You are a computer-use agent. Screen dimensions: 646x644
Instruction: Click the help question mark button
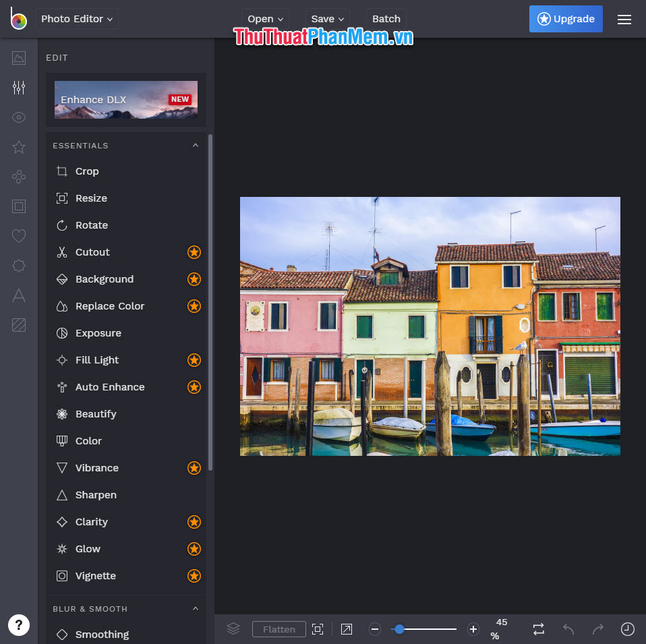[19, 625]
